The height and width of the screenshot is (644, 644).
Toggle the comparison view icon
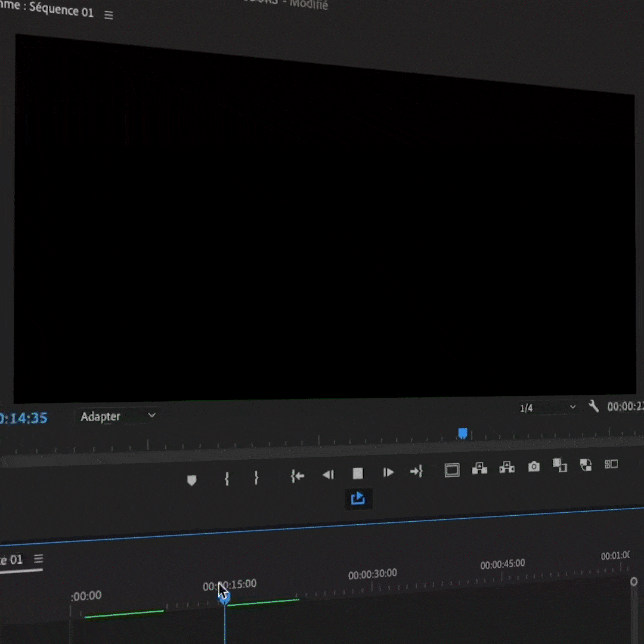pyautogui.click(x=559, y=465)
